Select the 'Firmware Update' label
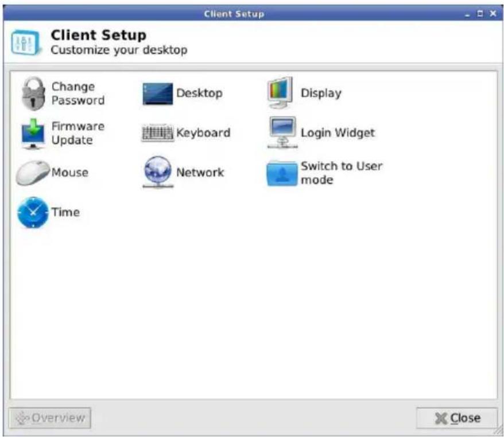The width and height of the screenshot is (504, 437). 78,133
